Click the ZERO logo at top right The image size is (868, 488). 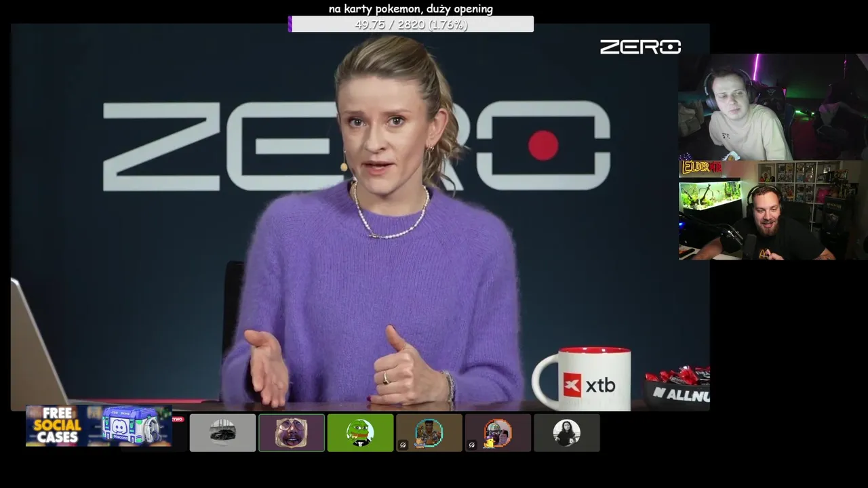[x=640, y=47]
